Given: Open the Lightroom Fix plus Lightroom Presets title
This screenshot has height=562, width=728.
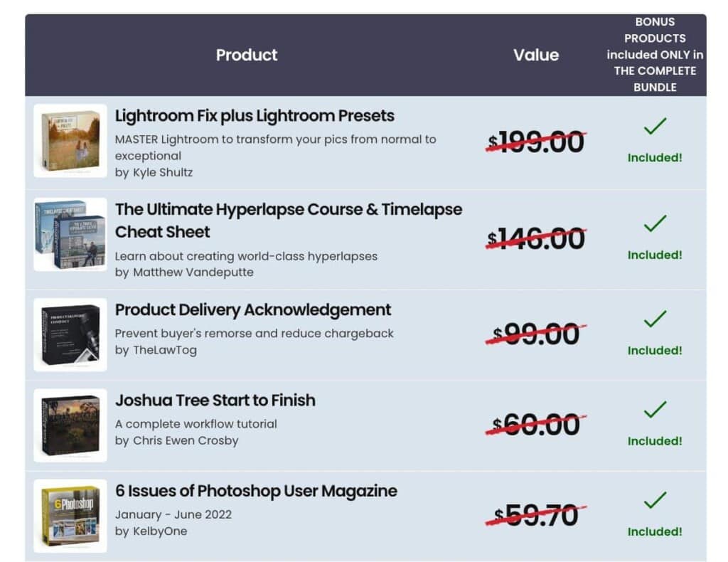Looking at the screenshot, I should pos(255,116).
